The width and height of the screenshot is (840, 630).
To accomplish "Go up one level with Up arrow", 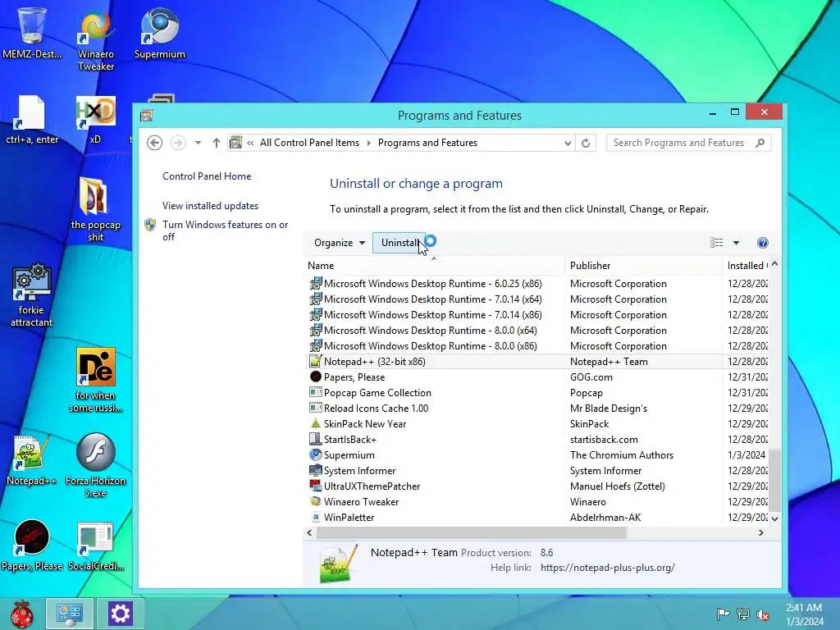I will [217, 143].
